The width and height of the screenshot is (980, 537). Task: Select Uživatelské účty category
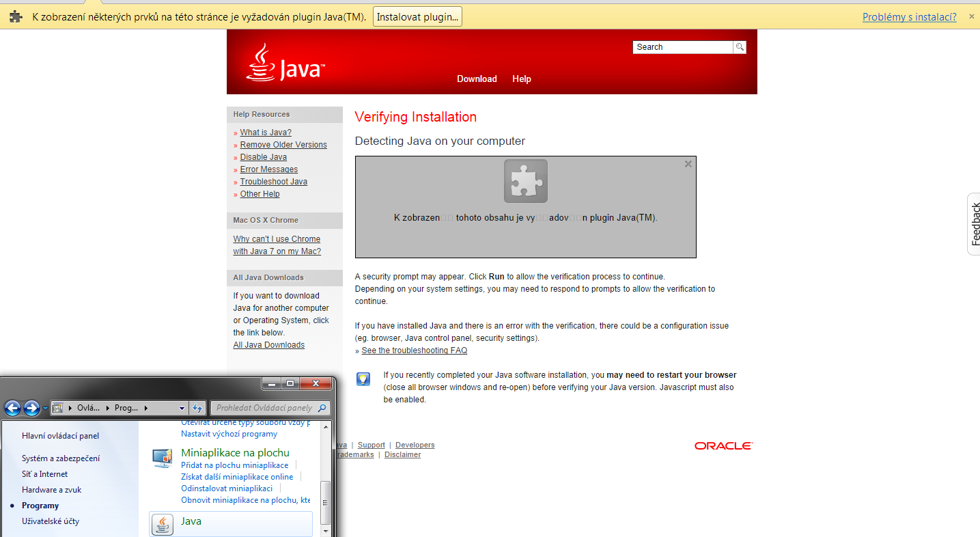51,521
